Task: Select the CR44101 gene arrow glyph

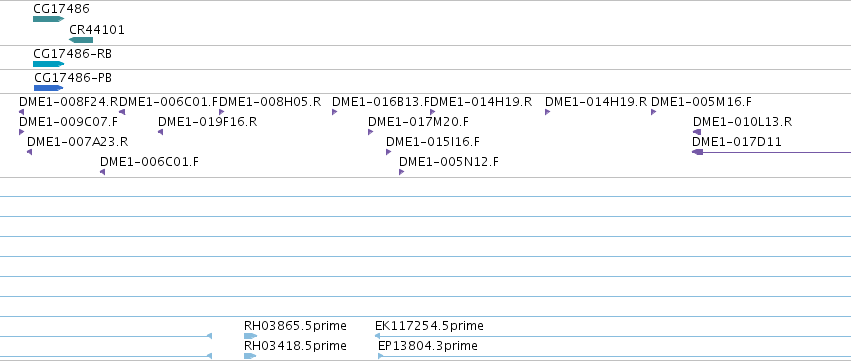Action: point(81,40)
